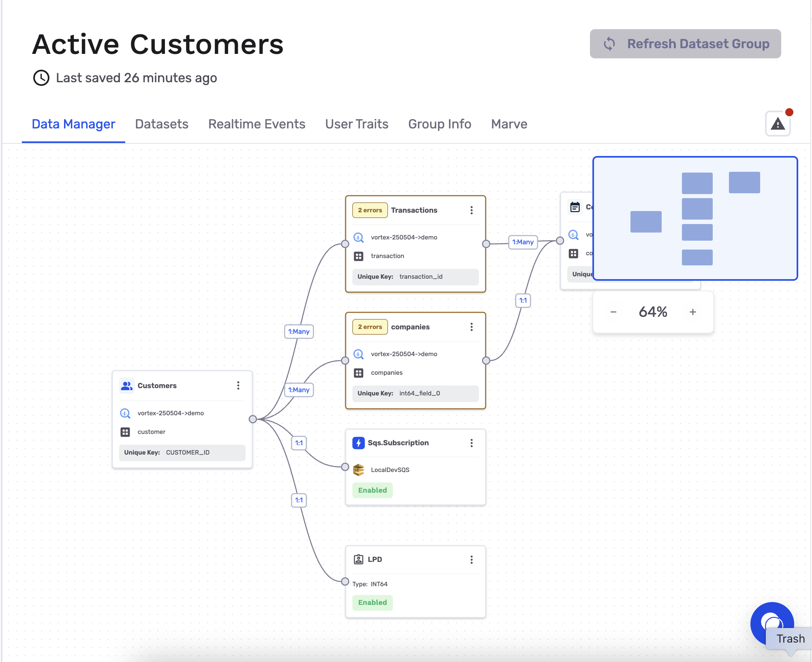Switch to the Datasets tab
Viewport: 812px width, 662px height.
click(161, 124)
